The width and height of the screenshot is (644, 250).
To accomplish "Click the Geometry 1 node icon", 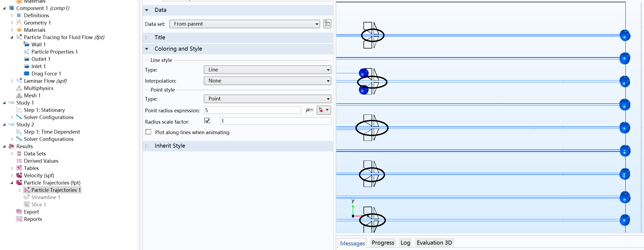I will point(19,23).
